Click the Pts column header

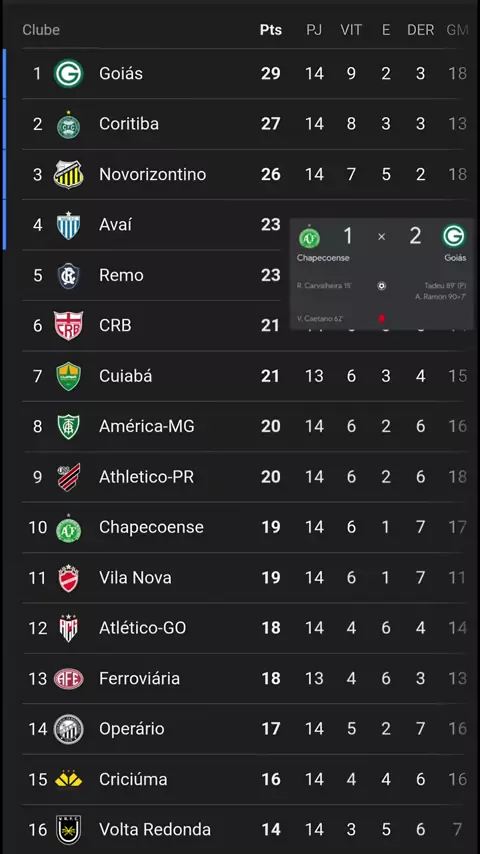[x=271, y=30]
